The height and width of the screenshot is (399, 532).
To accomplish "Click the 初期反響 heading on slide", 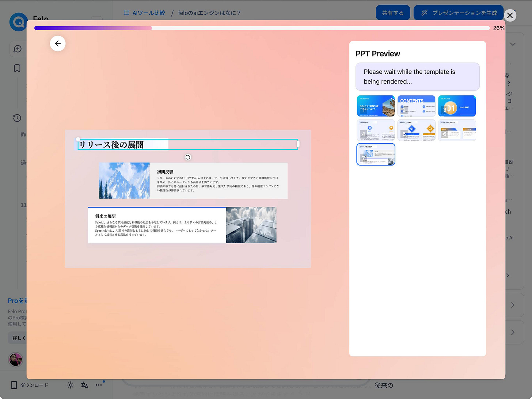I will pyautogui.click(x=165, y=172).
